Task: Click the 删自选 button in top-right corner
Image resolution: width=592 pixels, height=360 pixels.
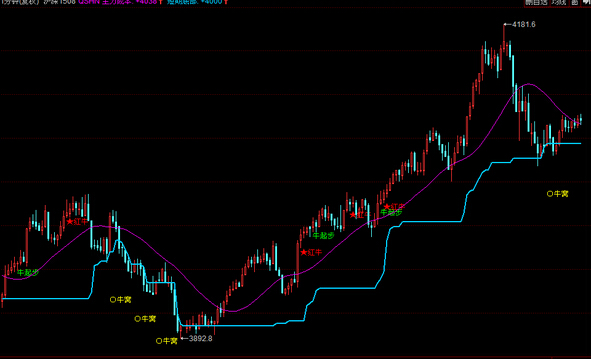Action: [x=536, y=2]
